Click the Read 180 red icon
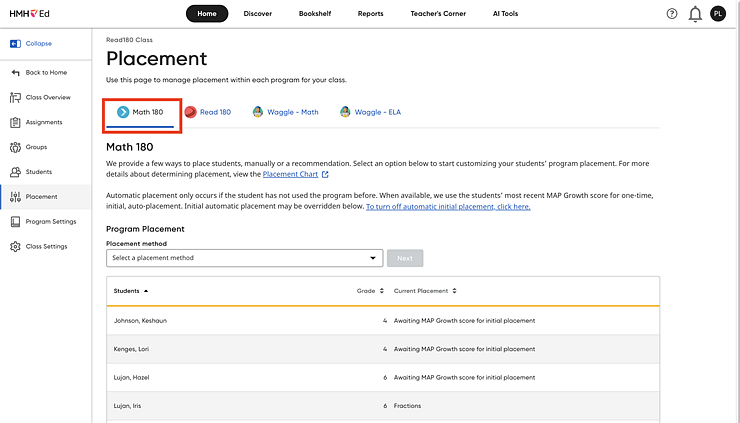740x423 pixels. [x=190, y=112]
